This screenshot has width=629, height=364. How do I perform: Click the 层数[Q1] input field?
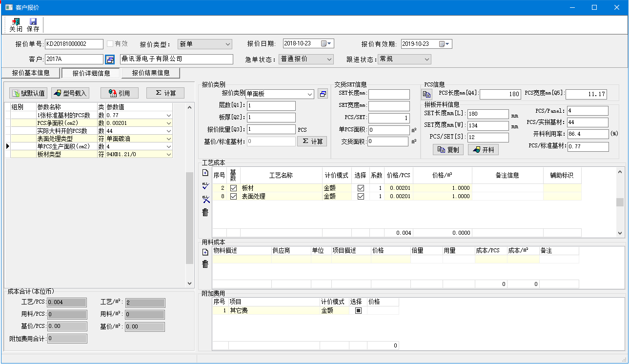point(271,106)
